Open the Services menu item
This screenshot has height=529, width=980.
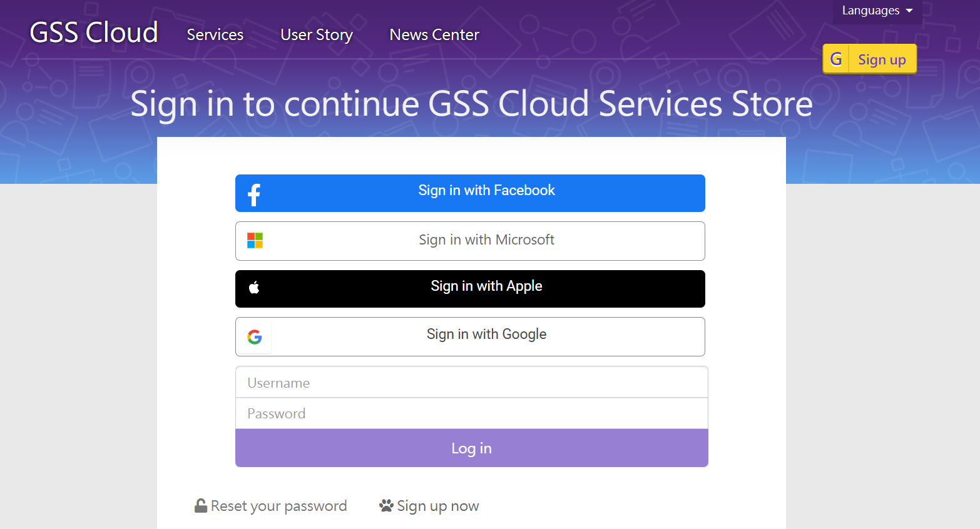(215, 35)
